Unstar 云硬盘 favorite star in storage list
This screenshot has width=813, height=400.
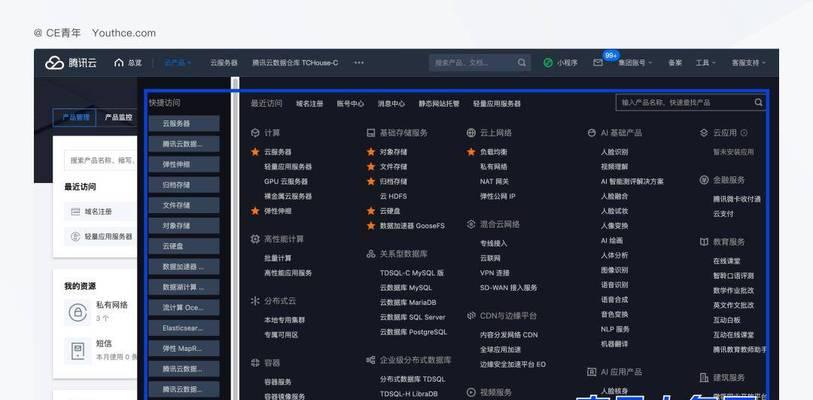pos(371,211)
